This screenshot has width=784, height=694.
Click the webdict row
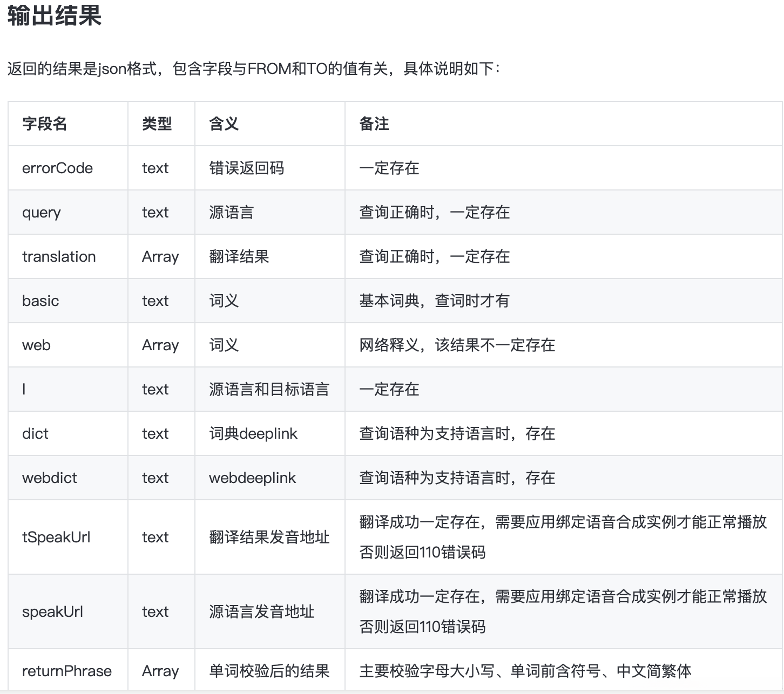[x=50, y=478]
